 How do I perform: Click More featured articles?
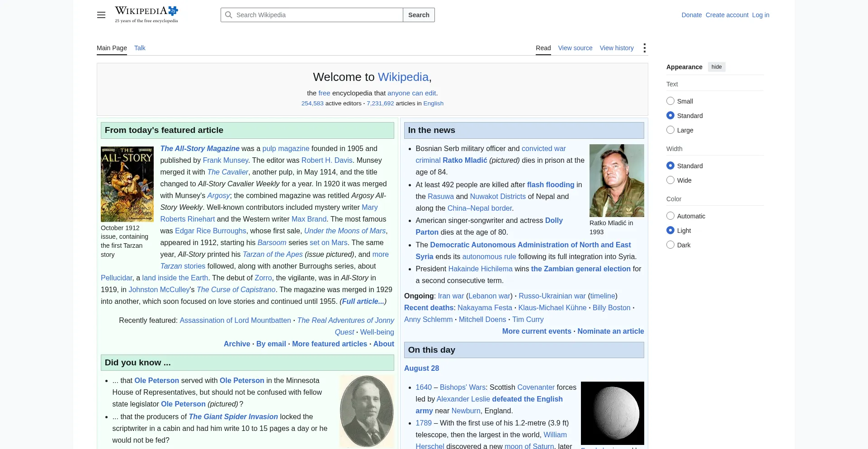pyautogui.click(x=330, y=344)
